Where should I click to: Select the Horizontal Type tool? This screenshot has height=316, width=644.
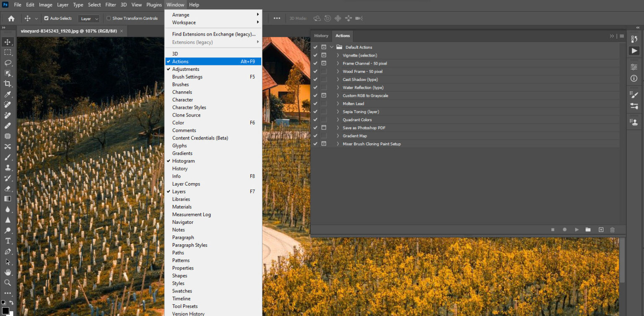8,241
